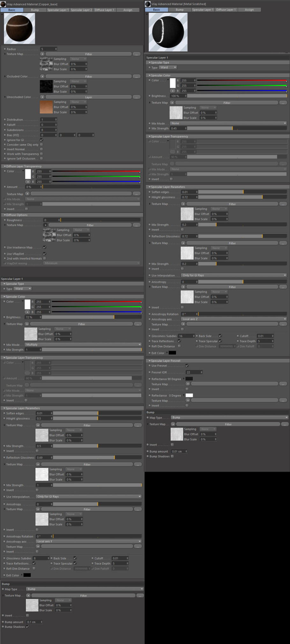Open Metal Scratched Specular Type Ward dropdown

tap(168, 67)
